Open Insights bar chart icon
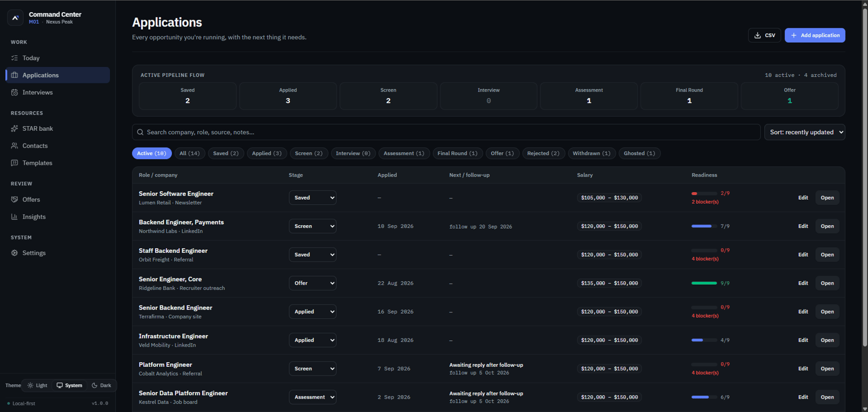Image resolution: width=868 pixels, height=412 pixels. coord(14,217)
